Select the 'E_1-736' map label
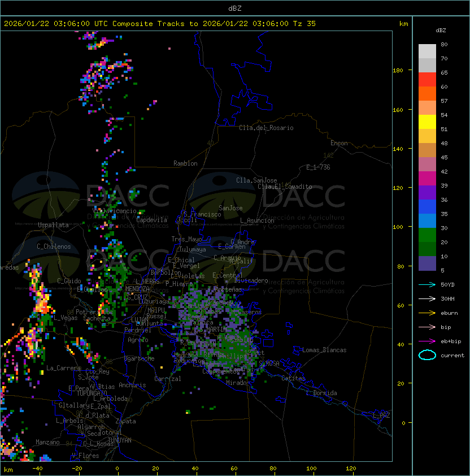This screenshot has width=470, height=476. pos(318,167)
